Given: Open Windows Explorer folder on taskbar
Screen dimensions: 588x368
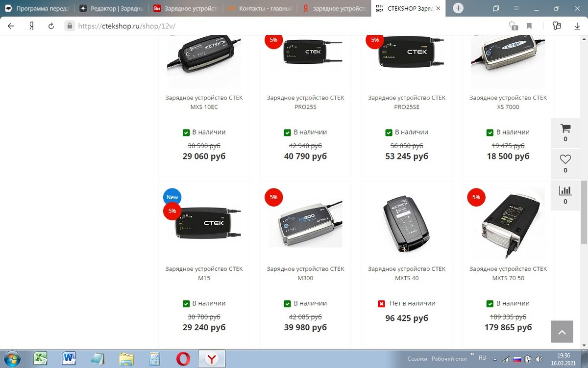Looking at the screenshot, I should pyautogui.click(x=126, y=359).
